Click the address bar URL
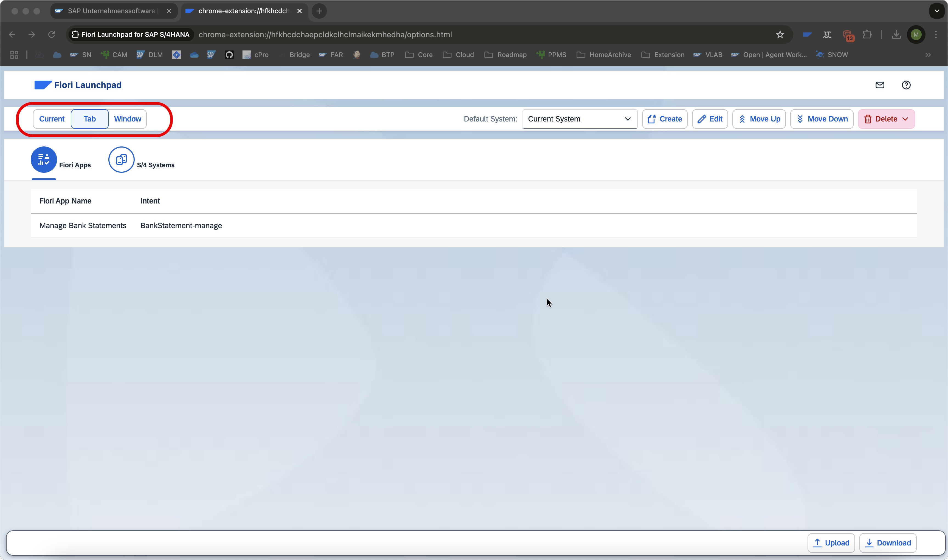The width and height of the screenshot is (948, 560). tap(325, 35)
